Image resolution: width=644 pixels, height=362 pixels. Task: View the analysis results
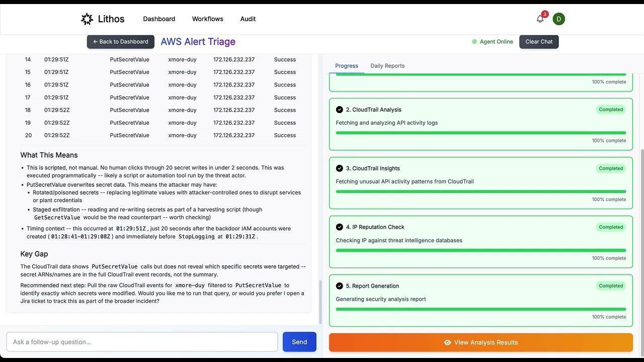(x=481, y=342)
